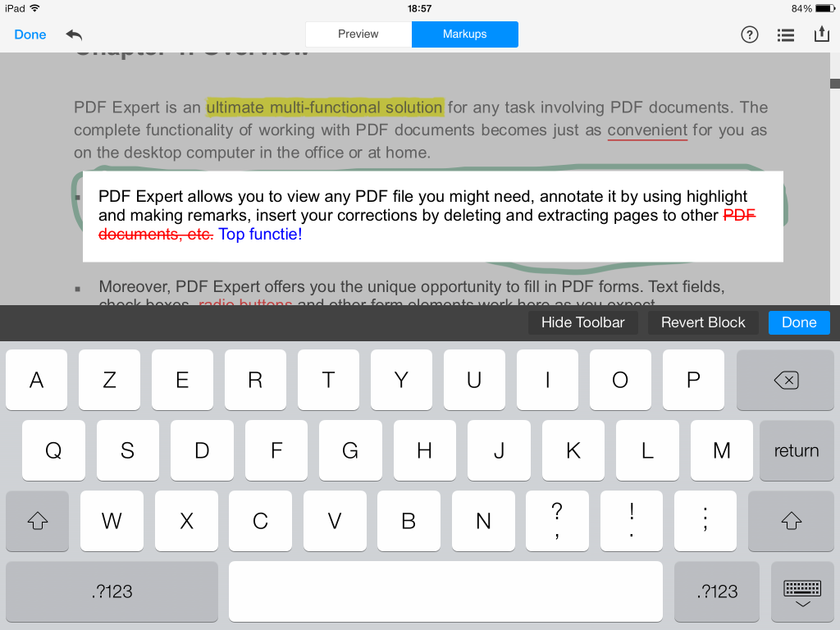
Task: Tap the Revert Block button
Action: pos(703,322)
